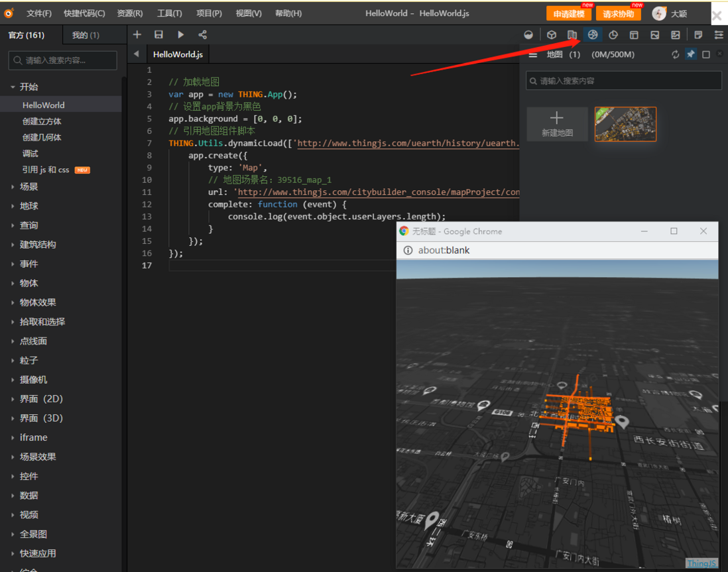728x572 pixels.
Task: Click the 申请建模 button
Action: click(569, 14)
